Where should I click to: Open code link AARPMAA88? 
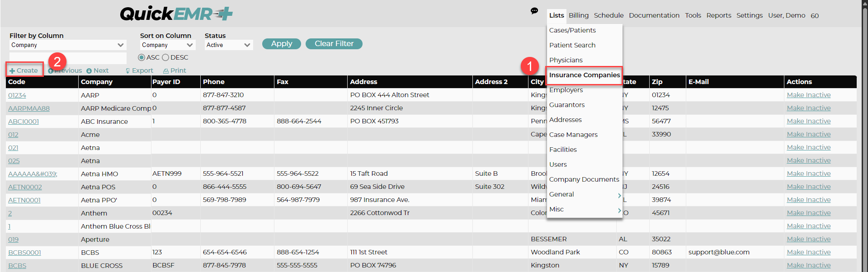pos(29,108)
